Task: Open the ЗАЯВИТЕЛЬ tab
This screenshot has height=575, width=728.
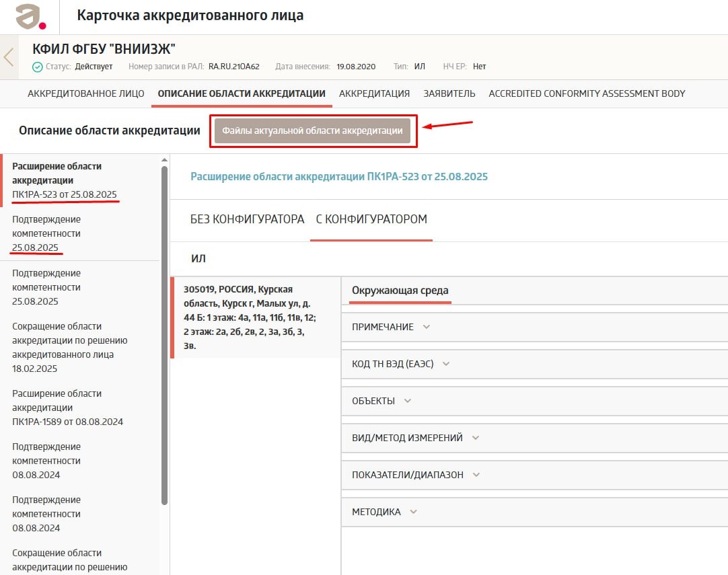Action: coord(449,93)
